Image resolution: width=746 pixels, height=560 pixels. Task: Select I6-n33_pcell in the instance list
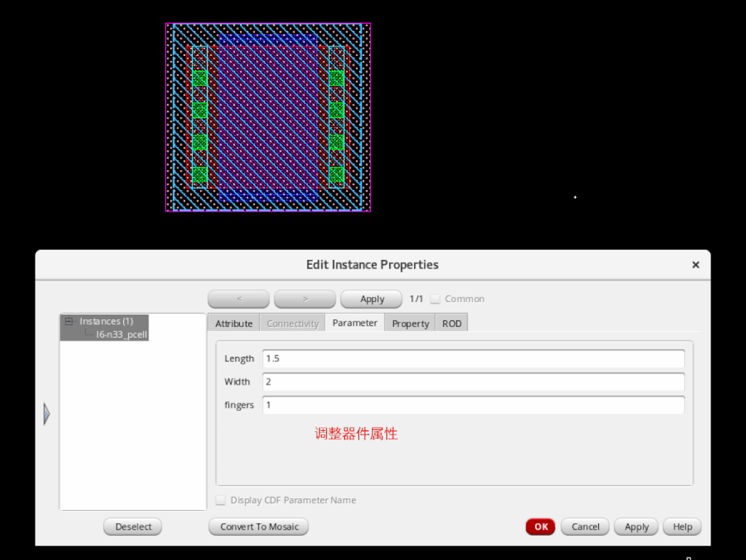click(122, 334)
